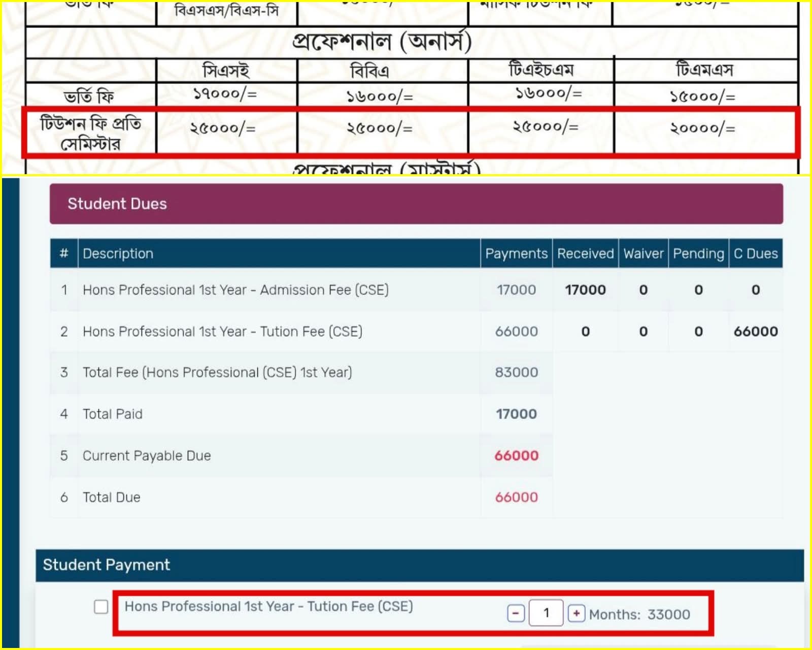Select the Admission Fee (CSE) row description
This screenshot has width=812, height=650.
pyautogui.click(x=235, y=290)
